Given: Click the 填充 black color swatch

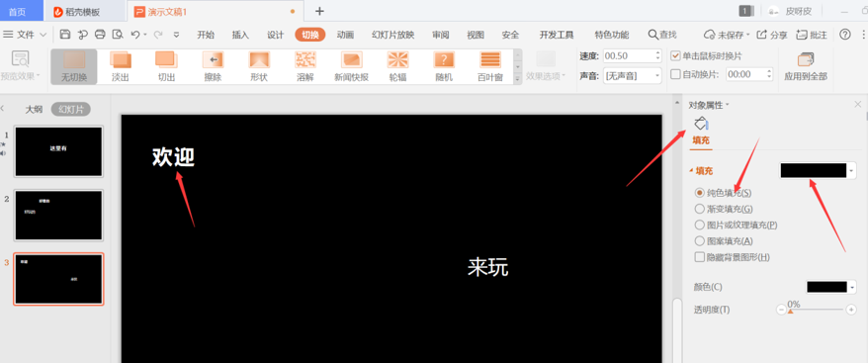Looking at the screenshot, I should (x=814, y=171).
